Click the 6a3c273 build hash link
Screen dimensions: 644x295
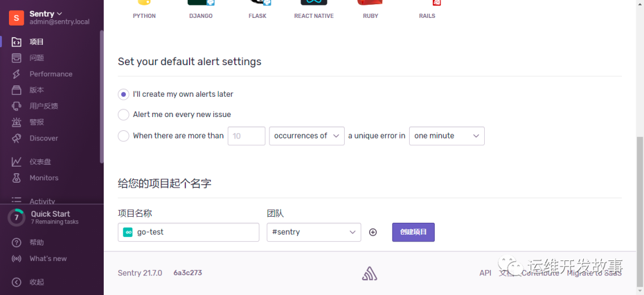[x=188, y=273]
